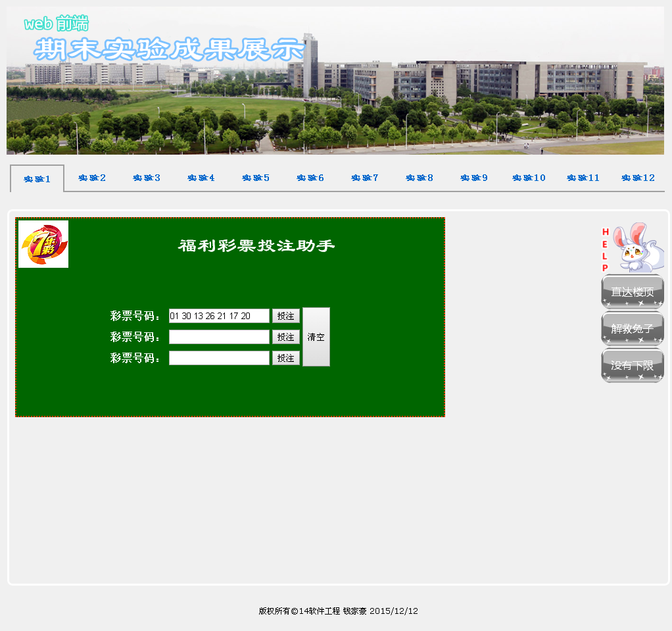
Task: Go to the 实验4 tab
Action: (x=201, y=178)
